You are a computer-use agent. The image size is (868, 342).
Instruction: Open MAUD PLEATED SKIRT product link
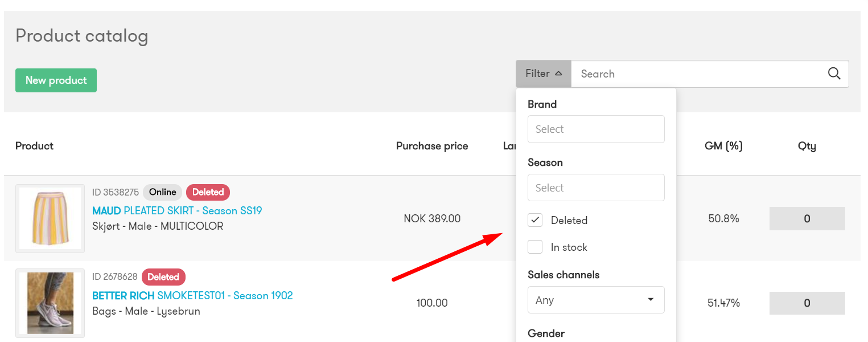(x=177, y=211)
